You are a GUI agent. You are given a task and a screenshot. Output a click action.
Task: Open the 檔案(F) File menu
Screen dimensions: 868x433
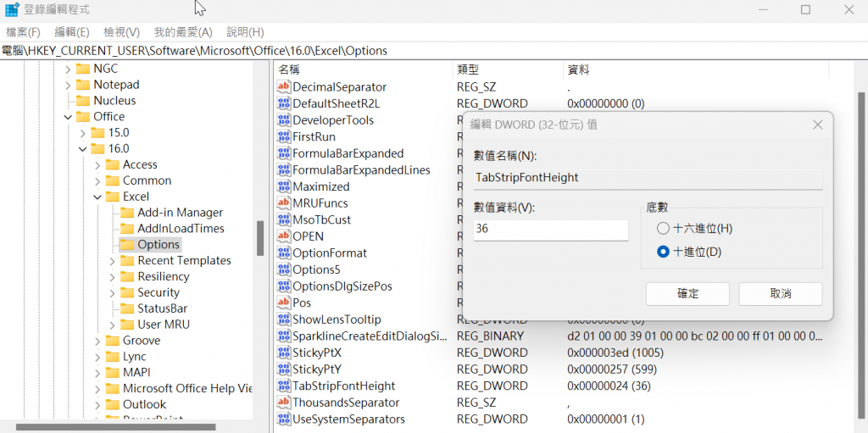(x=23, y=32)
